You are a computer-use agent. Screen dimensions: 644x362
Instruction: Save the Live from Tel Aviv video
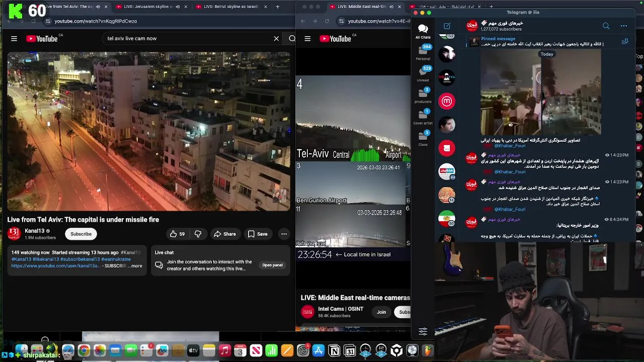tap(257, 234)
